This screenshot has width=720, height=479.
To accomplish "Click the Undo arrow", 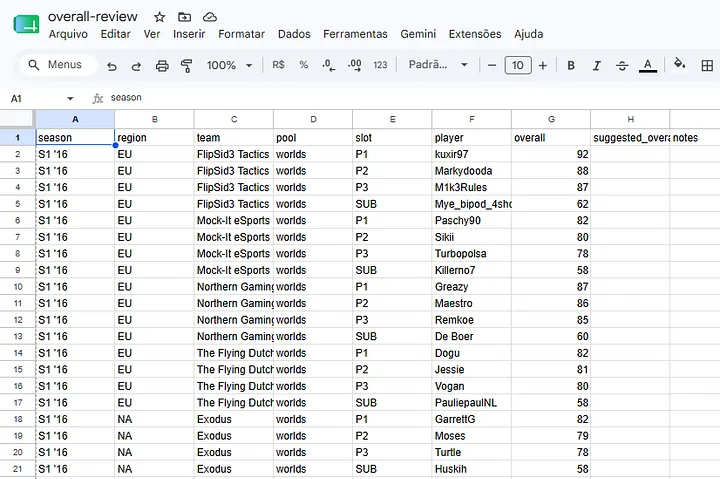I will [x=112, y=66].
